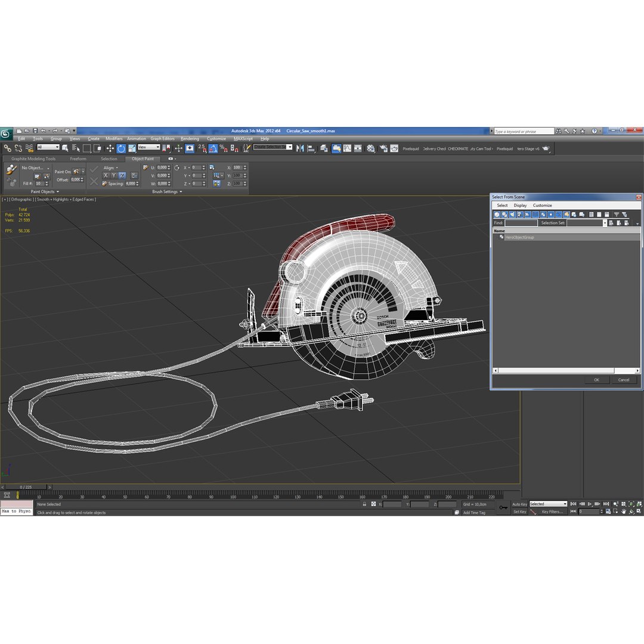Open the Render Setup teapot icon
Viewport: 644px width, 644px height.
(383, 148)
